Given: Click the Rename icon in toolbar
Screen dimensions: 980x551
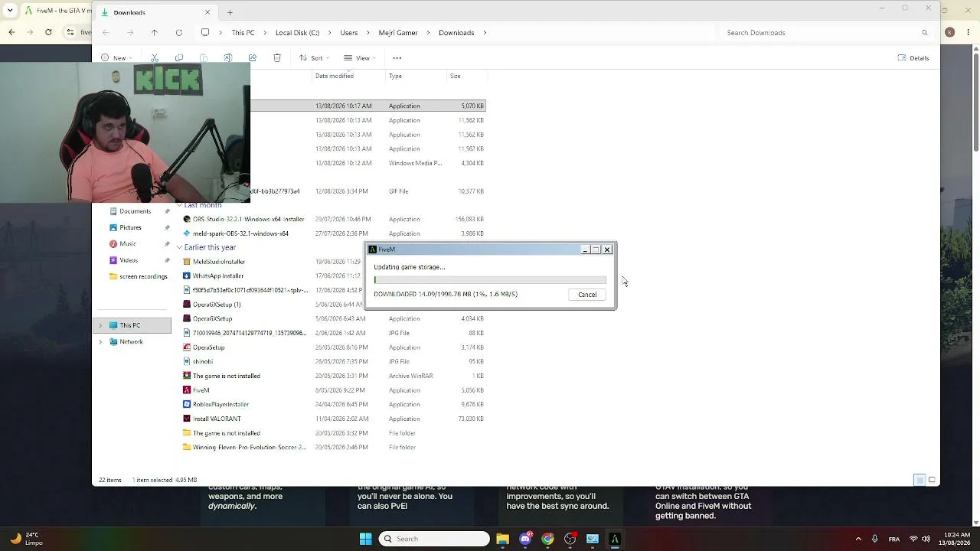Looking at the screenshot, I should click(x=228, y=58).
